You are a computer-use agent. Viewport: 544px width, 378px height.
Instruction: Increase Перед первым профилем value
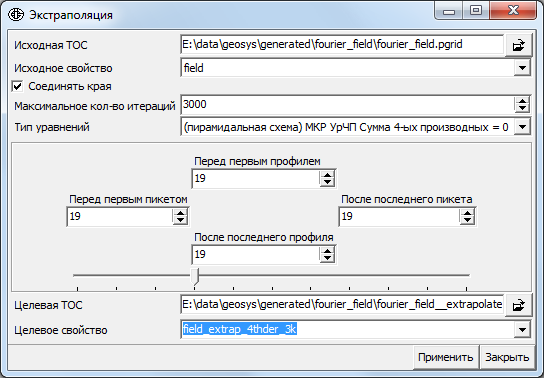(327, 174)
